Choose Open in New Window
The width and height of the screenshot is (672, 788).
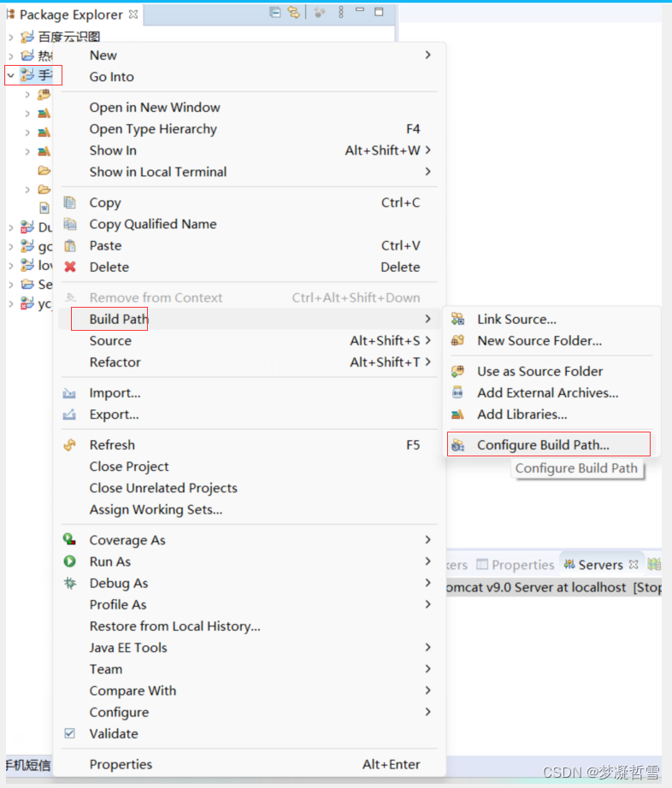click(x=250, y=108)
